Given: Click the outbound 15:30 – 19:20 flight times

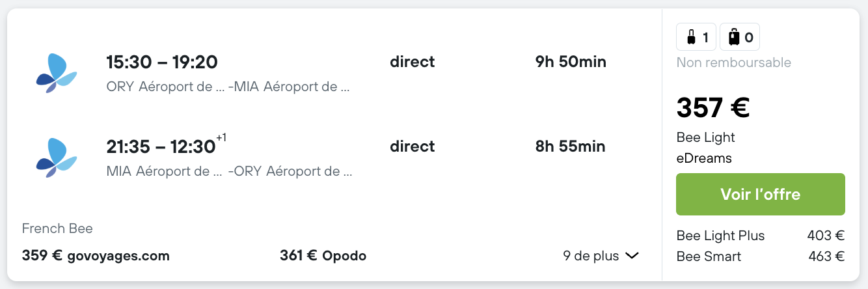Looking at the screenshot, I should (161, 62).
